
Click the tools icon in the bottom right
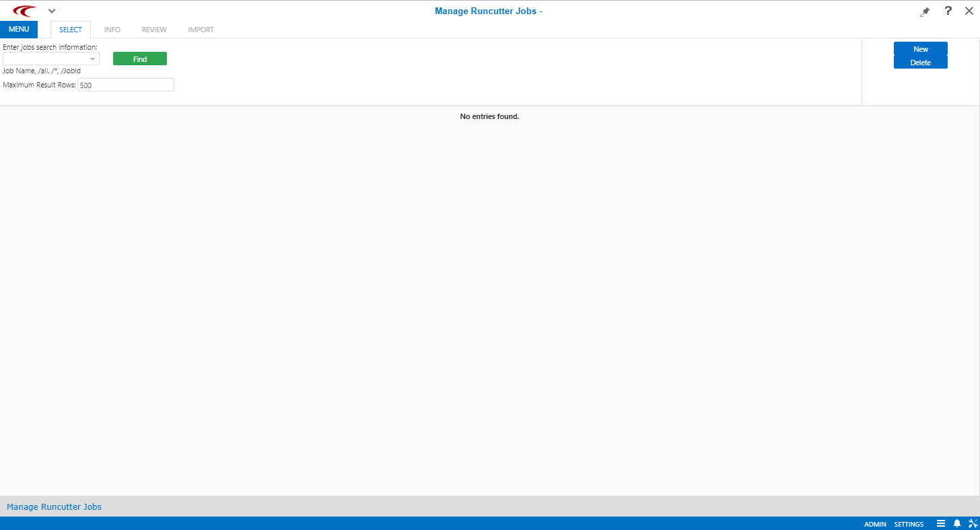pos(973,523)
